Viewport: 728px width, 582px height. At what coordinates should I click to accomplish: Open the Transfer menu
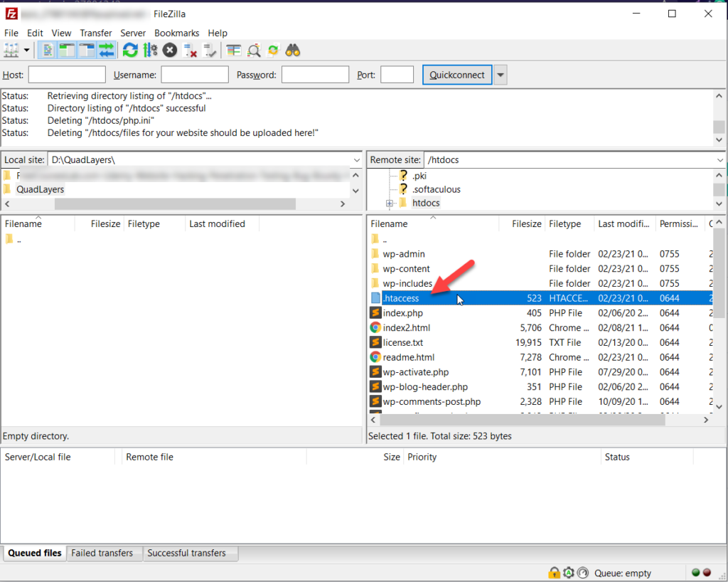coord(96,33)
